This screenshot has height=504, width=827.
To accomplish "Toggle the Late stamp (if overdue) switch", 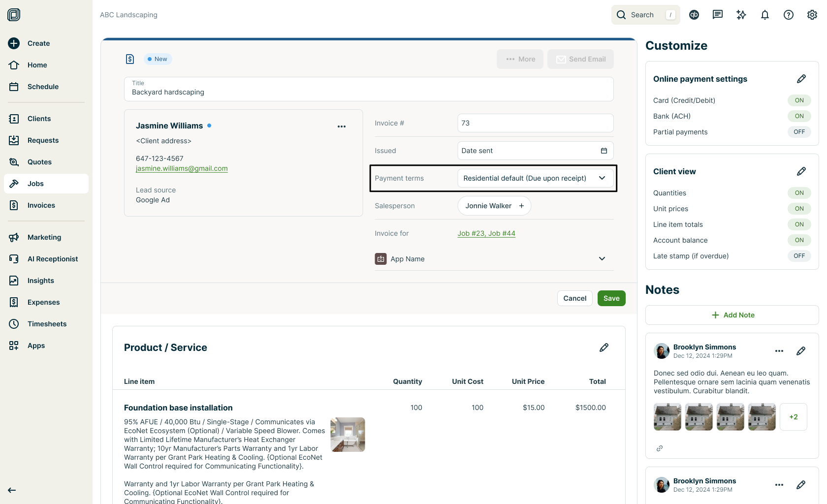I will click(799, 256).
